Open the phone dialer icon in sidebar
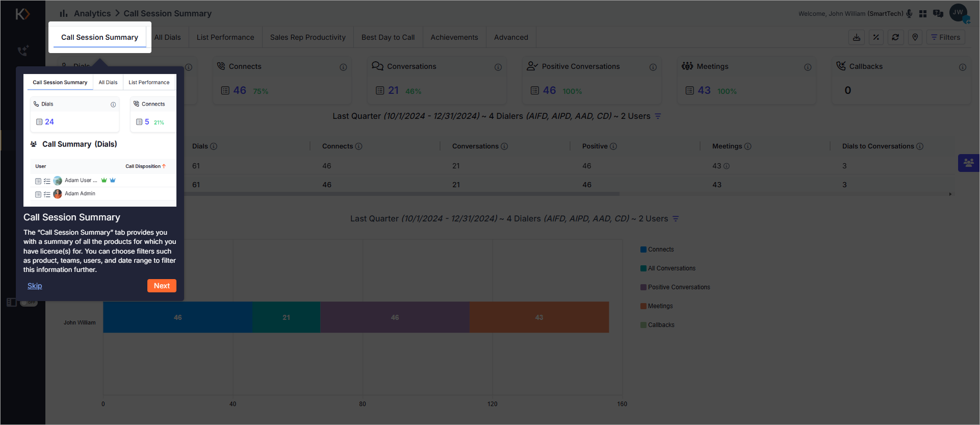Viewport: 980px width, 425px height. [x=22, y=51]
